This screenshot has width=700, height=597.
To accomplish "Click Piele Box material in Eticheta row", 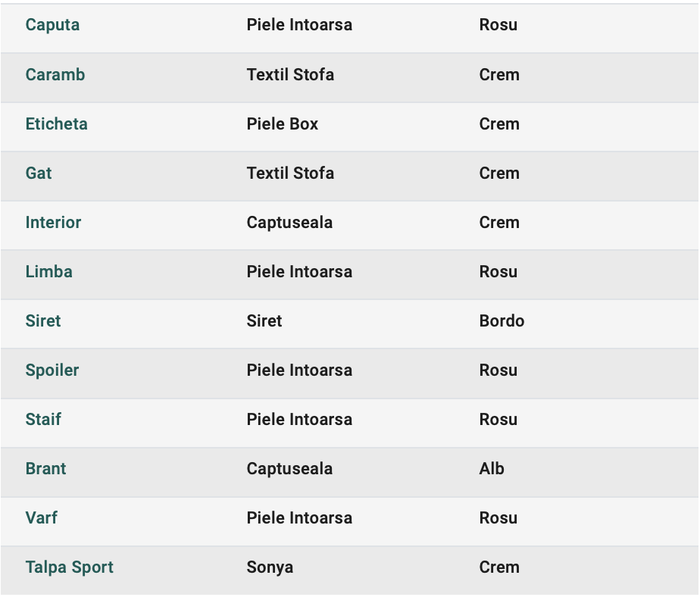I will pyautogui.click(x=282, y=123).
